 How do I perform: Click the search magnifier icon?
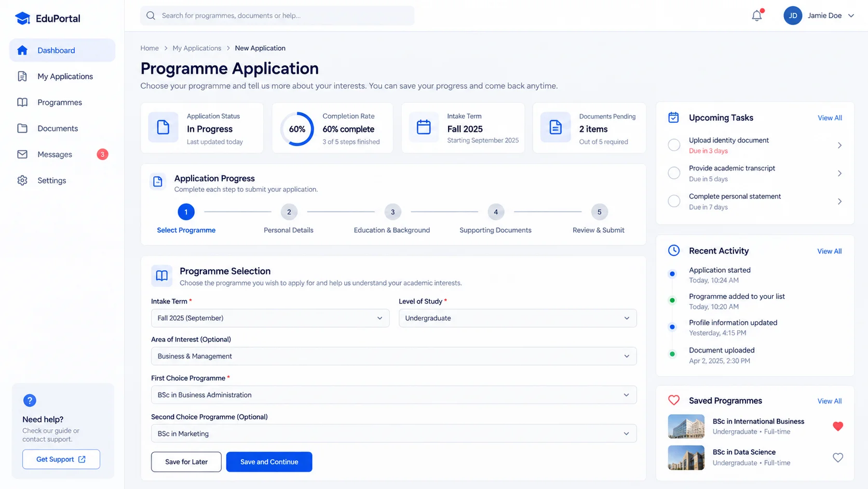[x=151, y=16]
